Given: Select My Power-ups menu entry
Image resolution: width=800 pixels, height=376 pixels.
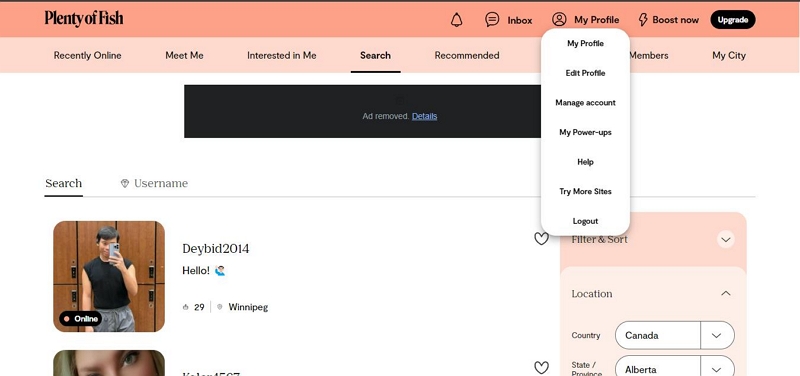Looking at the screenshot, I should point(585,132).
